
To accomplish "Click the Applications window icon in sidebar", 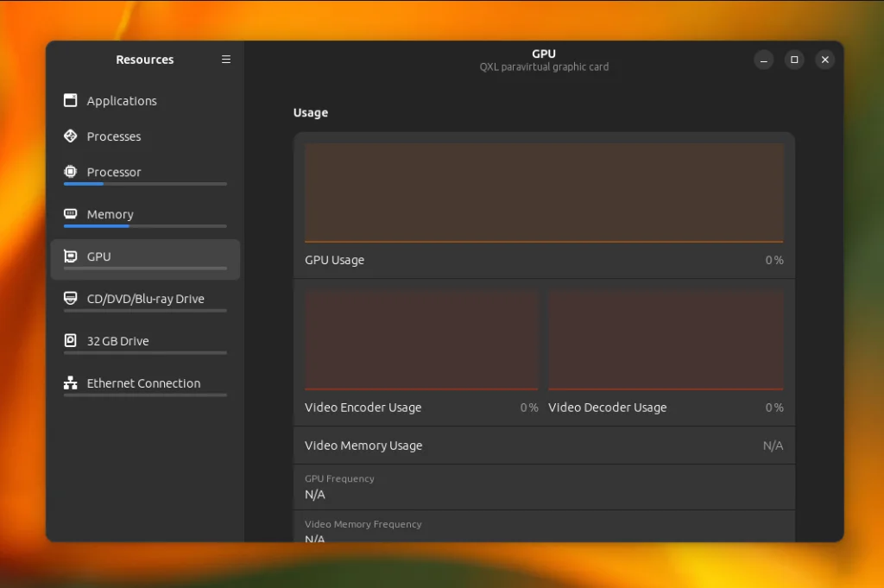I will (71, 100).
